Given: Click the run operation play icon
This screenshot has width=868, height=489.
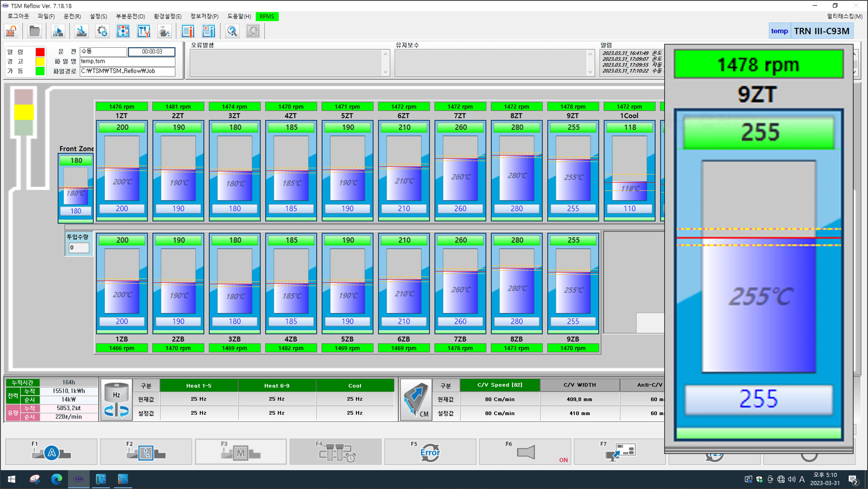Looking at the screenshot, I should (58, 31).
